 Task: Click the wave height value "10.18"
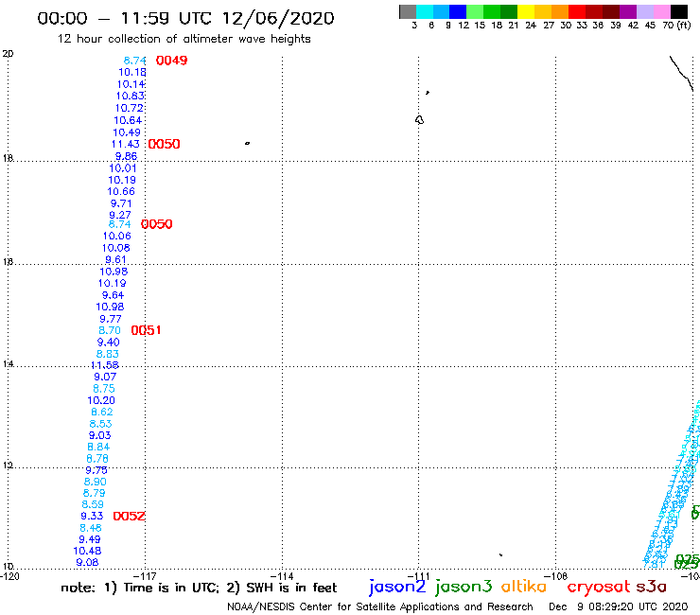click(132, 72)
